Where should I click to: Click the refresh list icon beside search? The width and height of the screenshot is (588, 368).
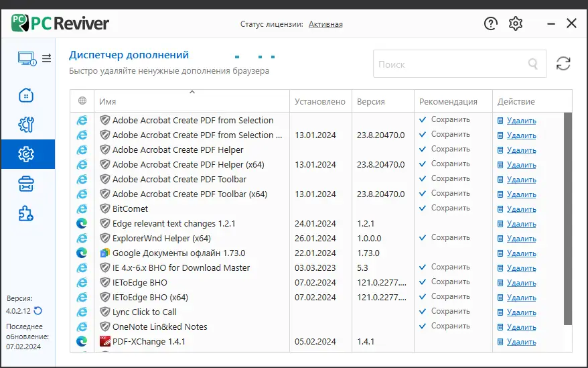click(564, 64)
